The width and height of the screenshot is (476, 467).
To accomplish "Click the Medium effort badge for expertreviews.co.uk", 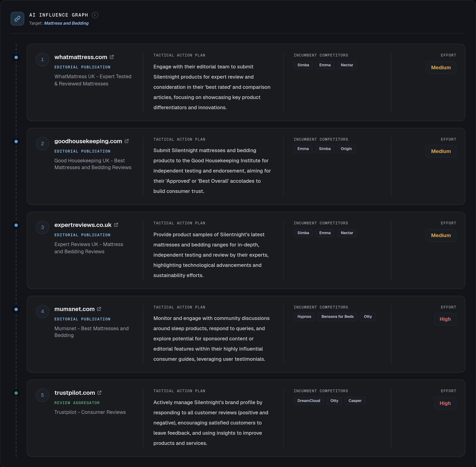I will tap(441, 235).
